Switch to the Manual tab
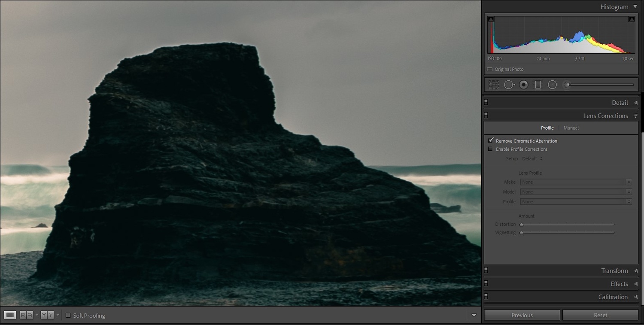This screenshot has width=644, height=325. tap(571, 128)
